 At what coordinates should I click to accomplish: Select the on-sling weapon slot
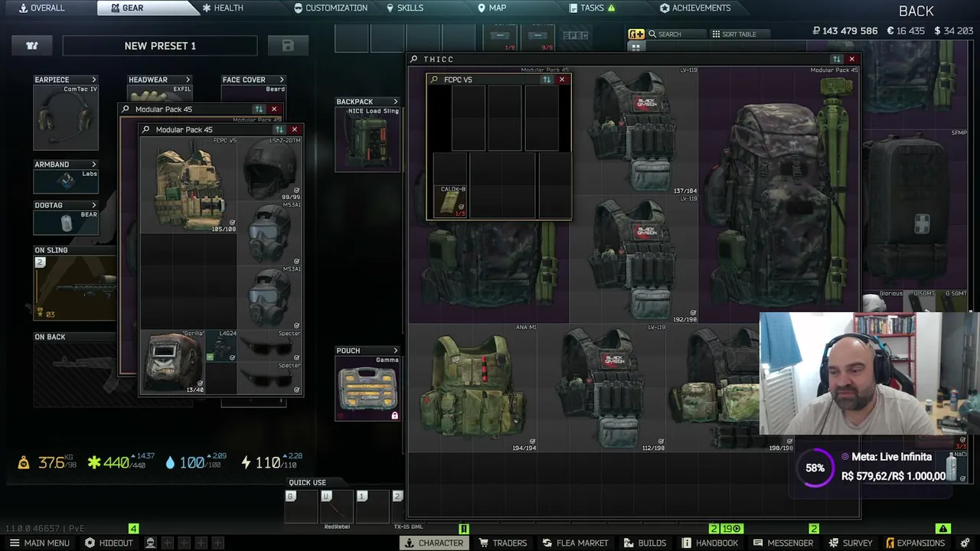click(x=75, y=288)
